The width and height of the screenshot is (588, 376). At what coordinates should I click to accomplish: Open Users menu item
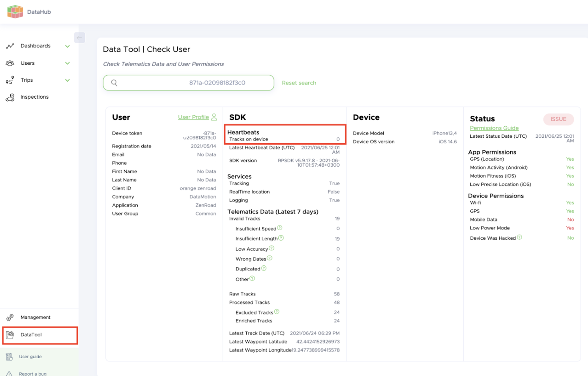click(x=28, y=63)
